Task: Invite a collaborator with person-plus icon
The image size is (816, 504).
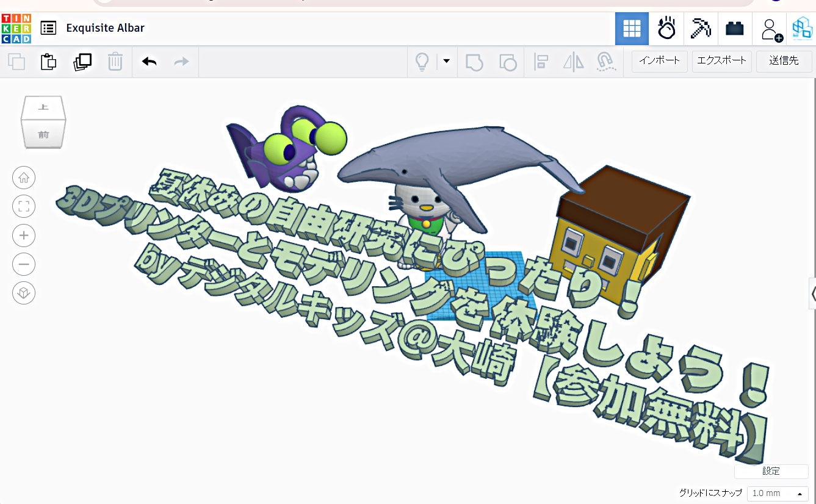Action: (769, 29)
